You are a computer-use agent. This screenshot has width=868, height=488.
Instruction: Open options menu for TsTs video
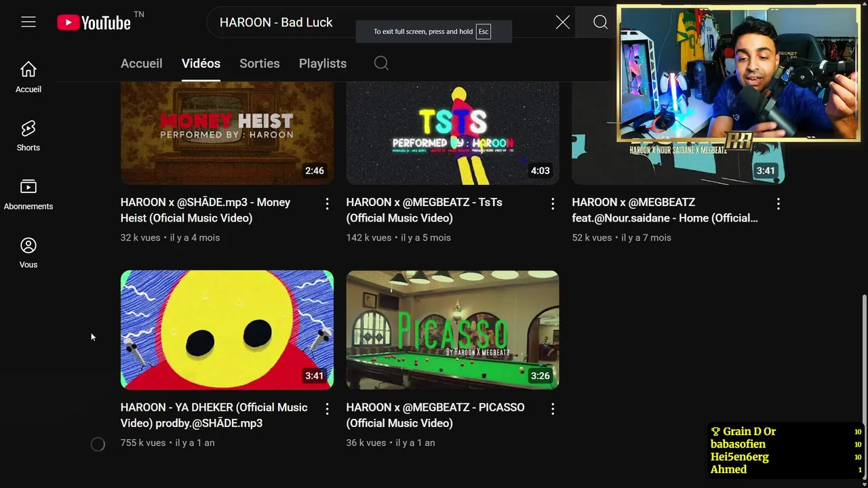pyautogui.click(x=553, y=203)
